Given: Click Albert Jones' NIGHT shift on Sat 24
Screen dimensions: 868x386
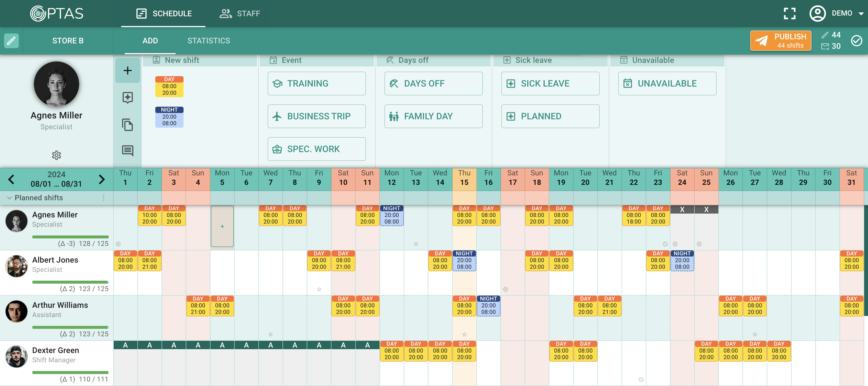Looking at the screenshot, I should pyautogui.click(x=682, y=261).
